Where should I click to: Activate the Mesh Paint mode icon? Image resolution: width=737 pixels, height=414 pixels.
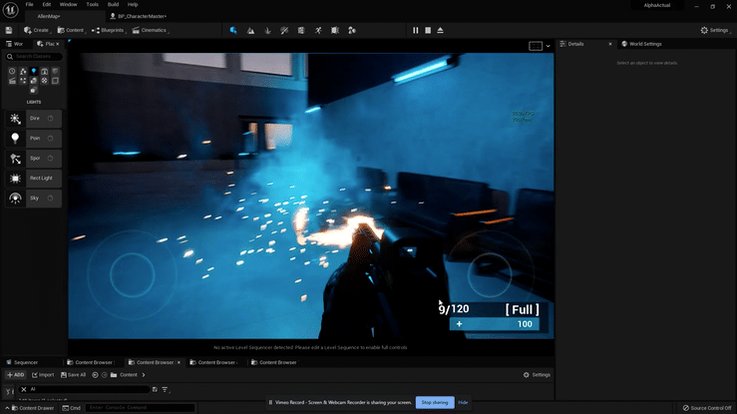pos(284,30)
